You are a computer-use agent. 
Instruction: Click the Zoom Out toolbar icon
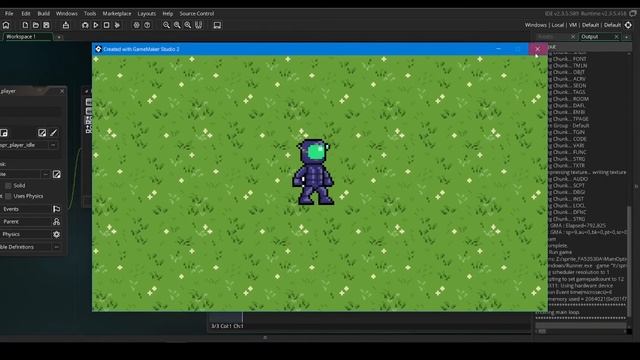[x=166, y=25]
